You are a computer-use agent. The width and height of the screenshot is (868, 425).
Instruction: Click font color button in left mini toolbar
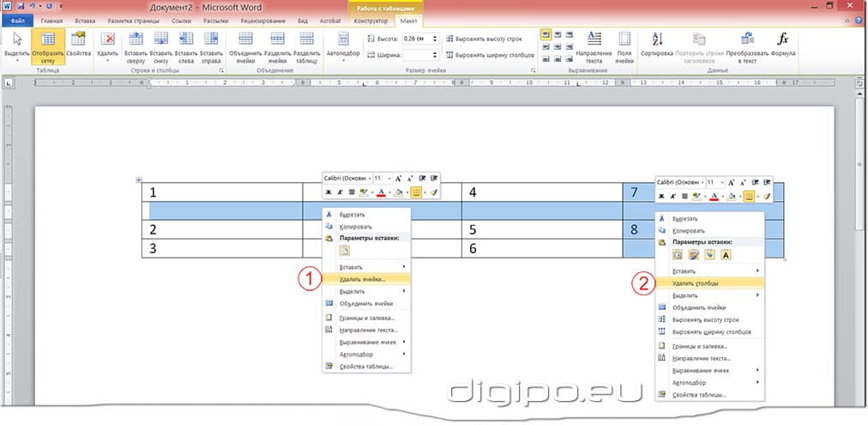381,193
